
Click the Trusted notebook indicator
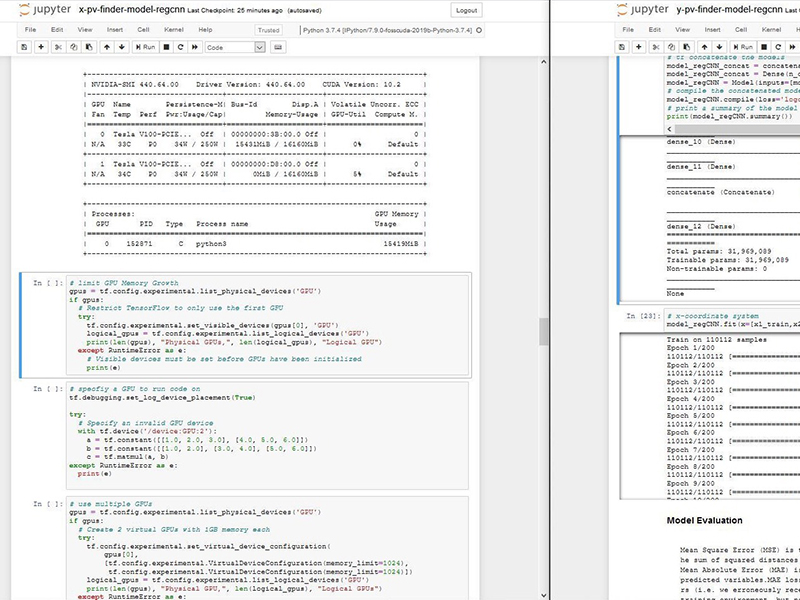click(x=268, y=30)
